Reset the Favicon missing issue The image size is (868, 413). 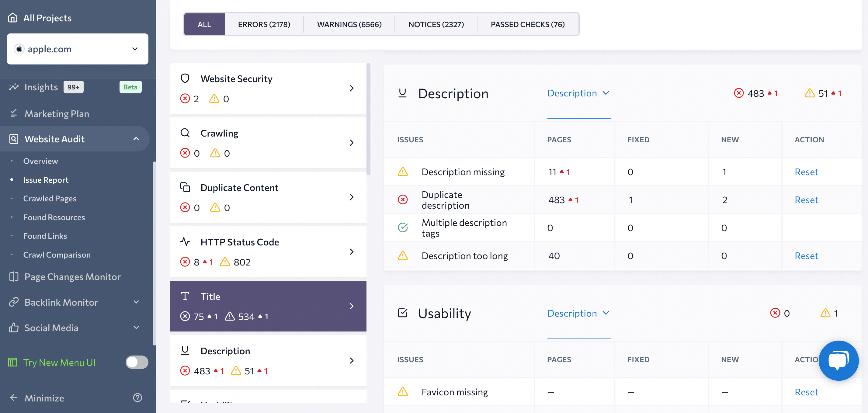806,392
